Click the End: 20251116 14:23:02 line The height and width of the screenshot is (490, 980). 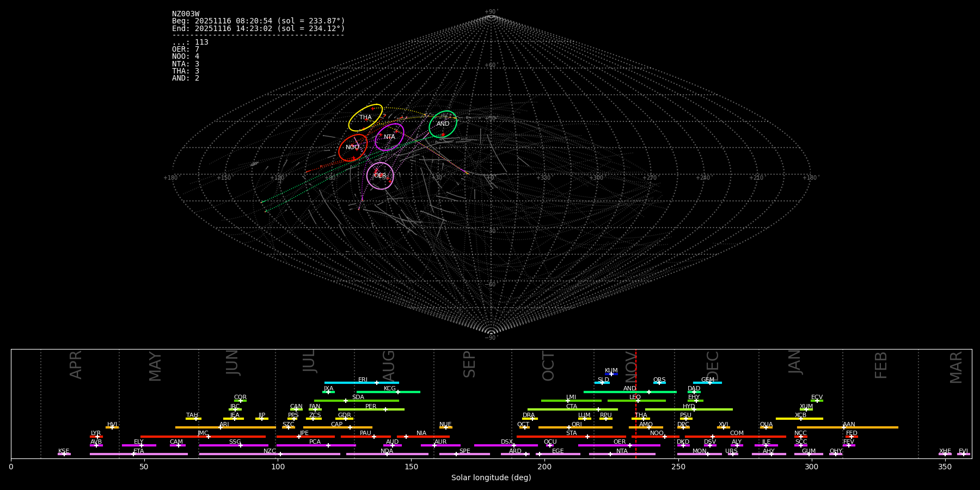point(259,28)
